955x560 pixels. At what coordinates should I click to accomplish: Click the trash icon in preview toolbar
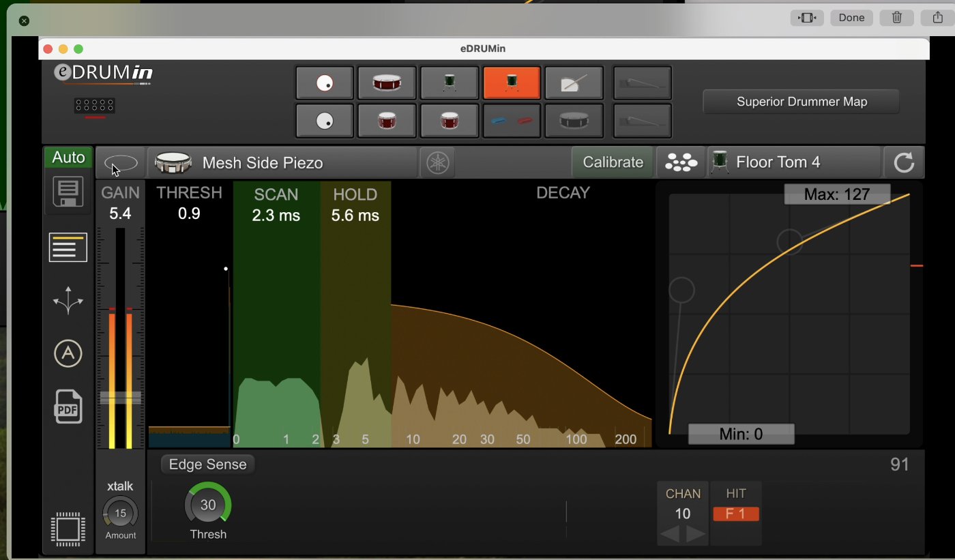pyautogui.click(x=897, y=18)
